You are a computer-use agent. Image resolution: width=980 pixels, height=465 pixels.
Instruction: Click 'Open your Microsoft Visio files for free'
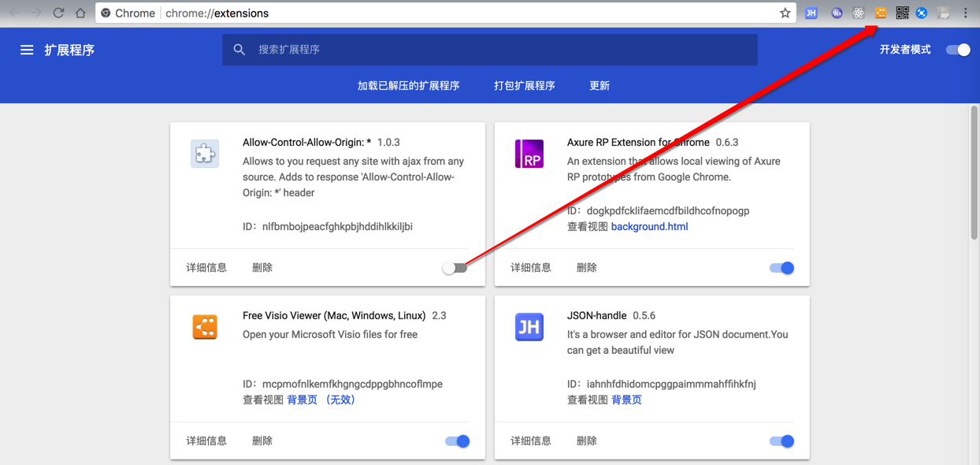330,335
